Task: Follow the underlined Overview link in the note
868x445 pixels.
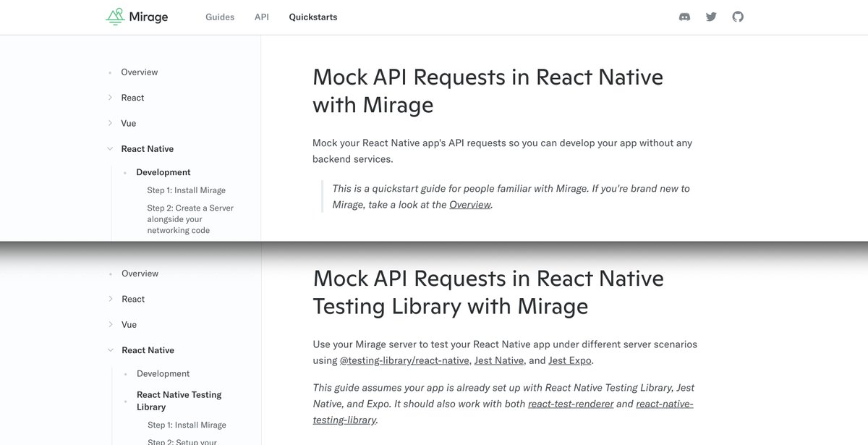Action: [470, 205]
